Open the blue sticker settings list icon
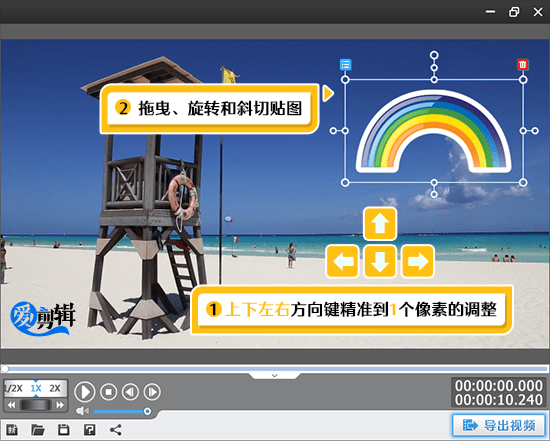This screenshot has width=550, height=441. 346,65
